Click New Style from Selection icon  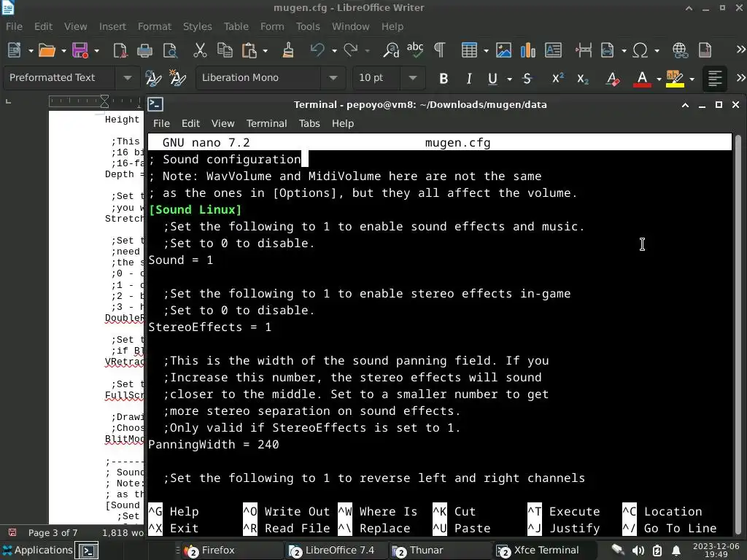pos(178,78)
